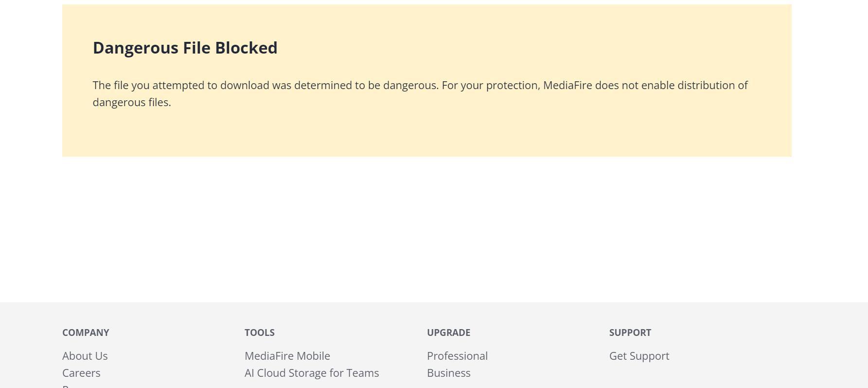The height and width of the screenshot is (388, 868).
Task: Click the word 'Blocked' in the heading
Action: coord(246,48)
